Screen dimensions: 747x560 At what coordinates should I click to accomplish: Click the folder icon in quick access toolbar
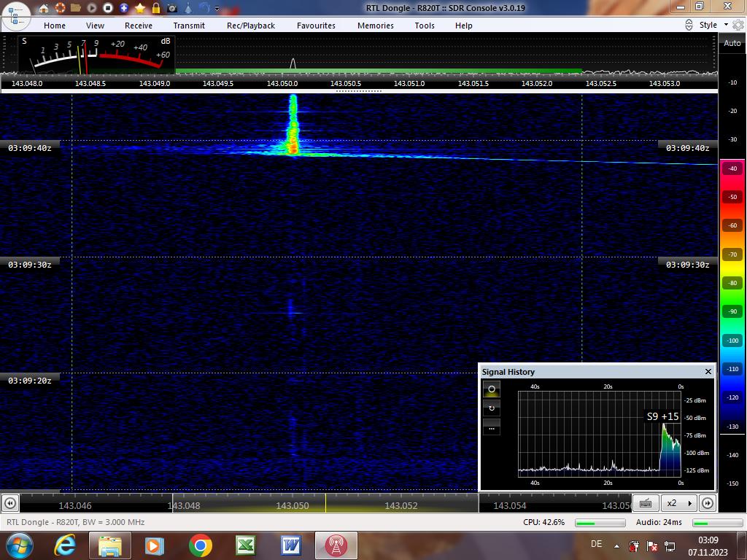75,8
